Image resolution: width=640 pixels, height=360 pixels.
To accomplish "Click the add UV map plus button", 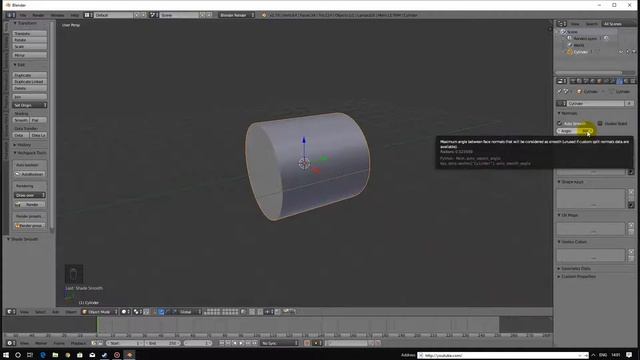I will pyautogui.click(x=631, y=225).
